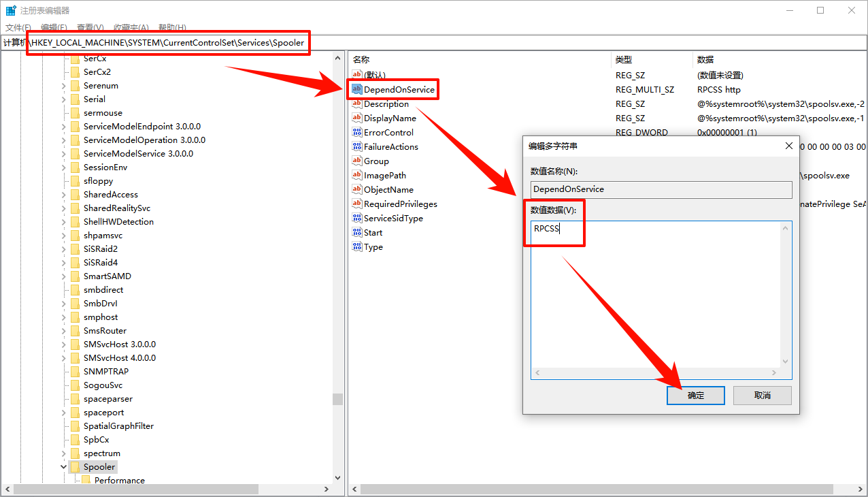The height and width of the screenshot is (497, 868).
Task: Click the ObjectName value icon
Action: pyautogui.click(x=357, y=190)
